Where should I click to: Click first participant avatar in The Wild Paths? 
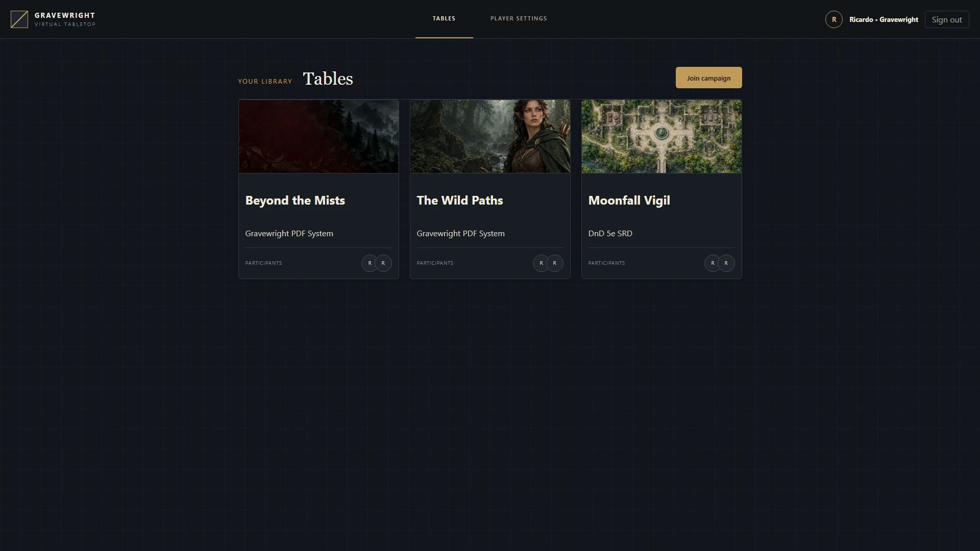[x=541, y=263]
